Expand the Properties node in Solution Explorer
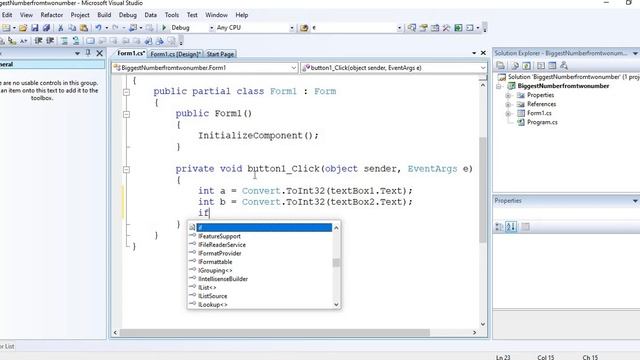The image size is (640, 360). [508, 96]
